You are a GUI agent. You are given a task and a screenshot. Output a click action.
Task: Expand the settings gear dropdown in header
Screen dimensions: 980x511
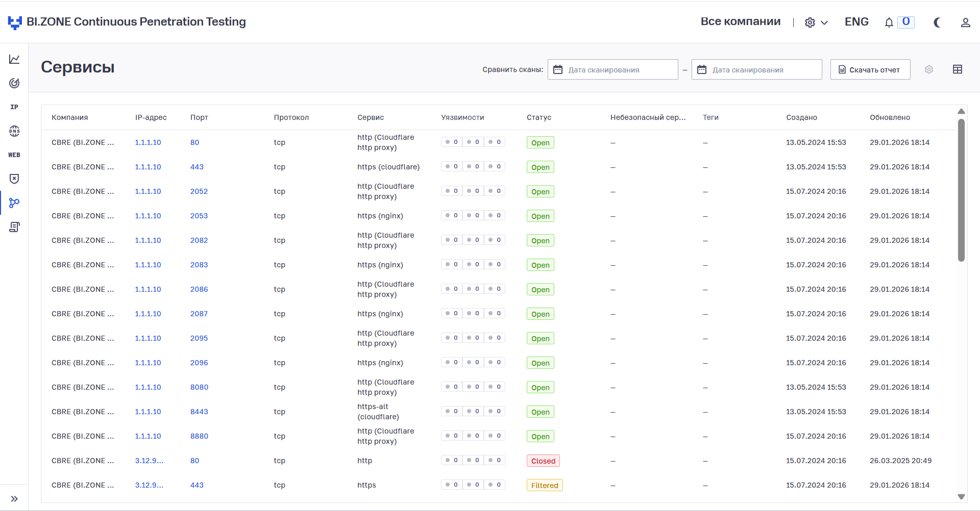[x=816, y=22]
